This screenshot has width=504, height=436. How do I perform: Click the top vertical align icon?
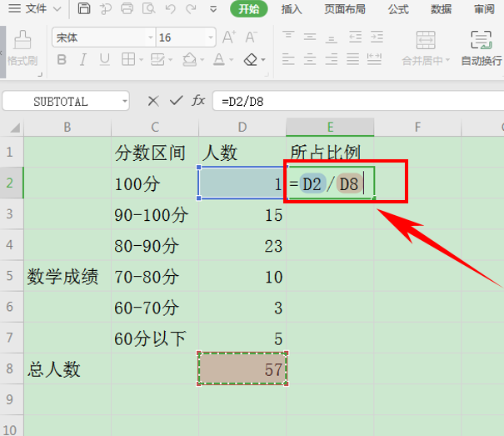[288, 37]
